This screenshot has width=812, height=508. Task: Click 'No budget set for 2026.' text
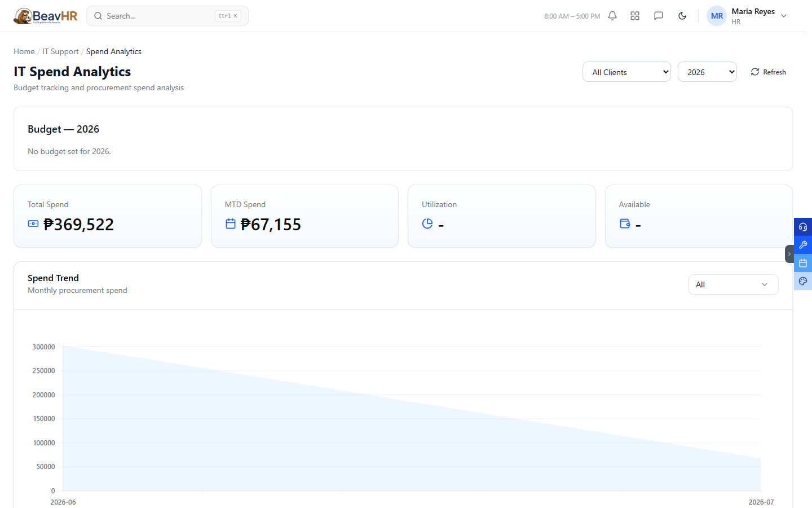click(69, 151)
